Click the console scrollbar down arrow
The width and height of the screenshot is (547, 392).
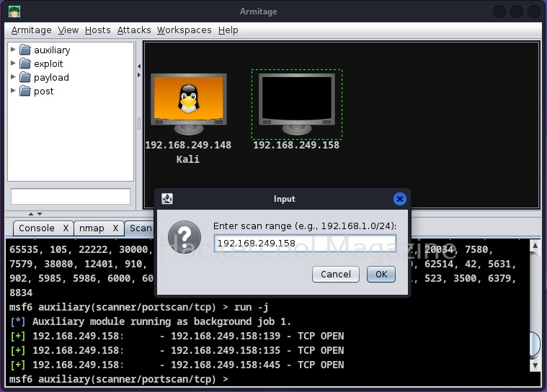[535, 365]
